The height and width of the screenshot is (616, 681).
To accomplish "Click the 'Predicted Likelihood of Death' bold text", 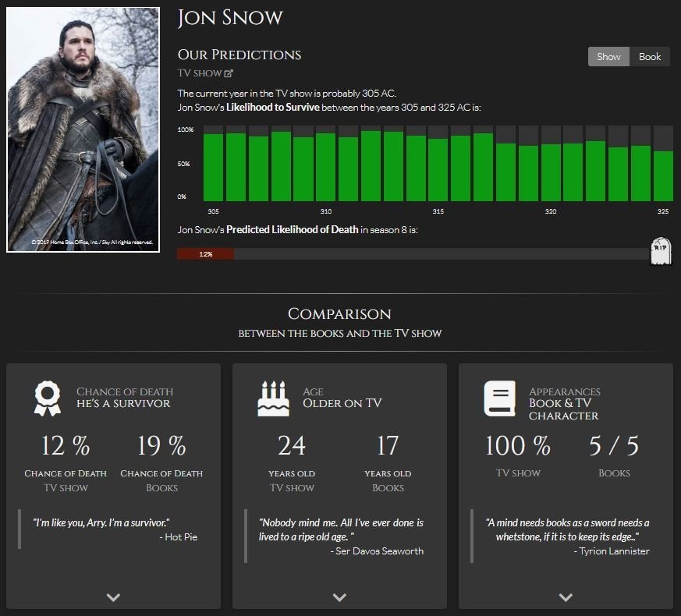I will pos(293,230).
